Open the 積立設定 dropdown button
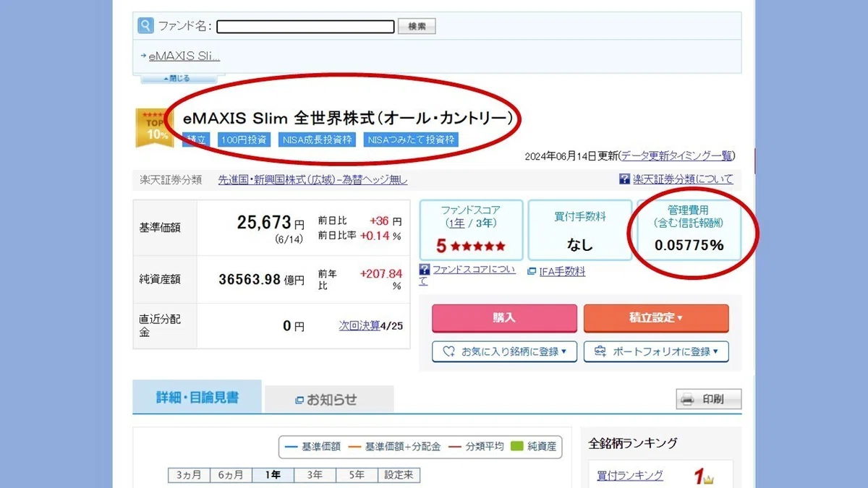Screen dimensions: 868x488 point(656,318)
